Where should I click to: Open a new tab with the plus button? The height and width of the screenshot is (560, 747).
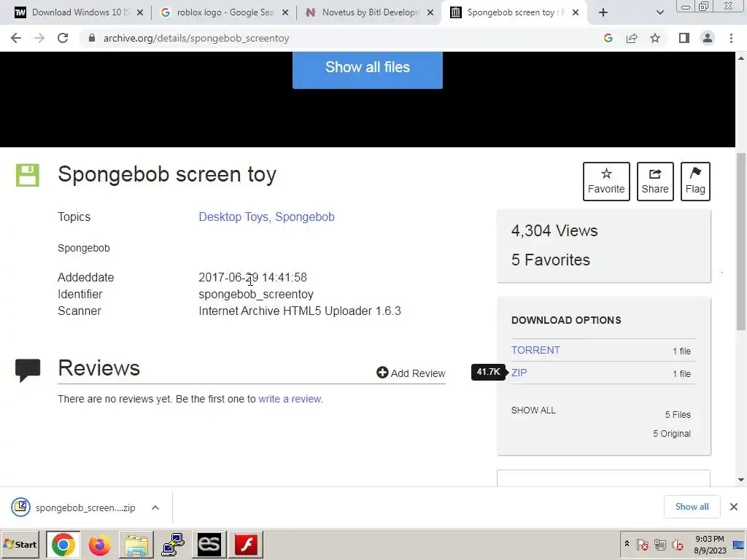pos(603,12)
